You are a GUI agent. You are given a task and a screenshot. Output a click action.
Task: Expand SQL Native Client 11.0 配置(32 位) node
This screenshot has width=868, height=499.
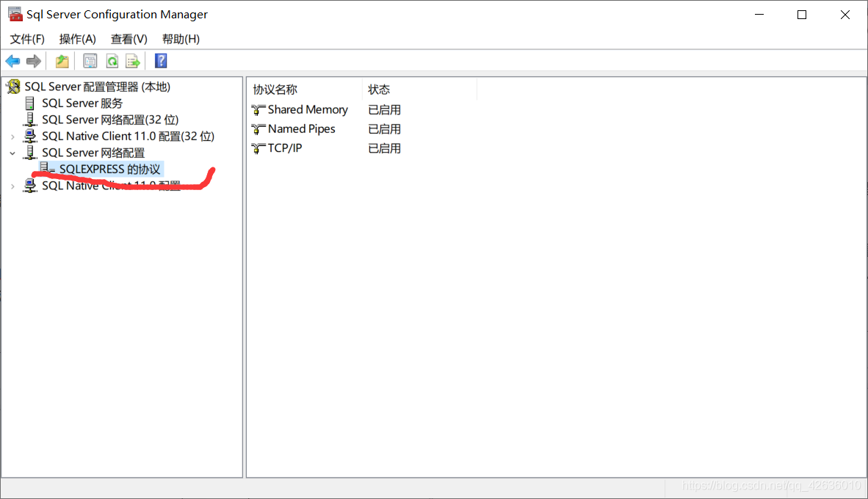pos(12,136)
